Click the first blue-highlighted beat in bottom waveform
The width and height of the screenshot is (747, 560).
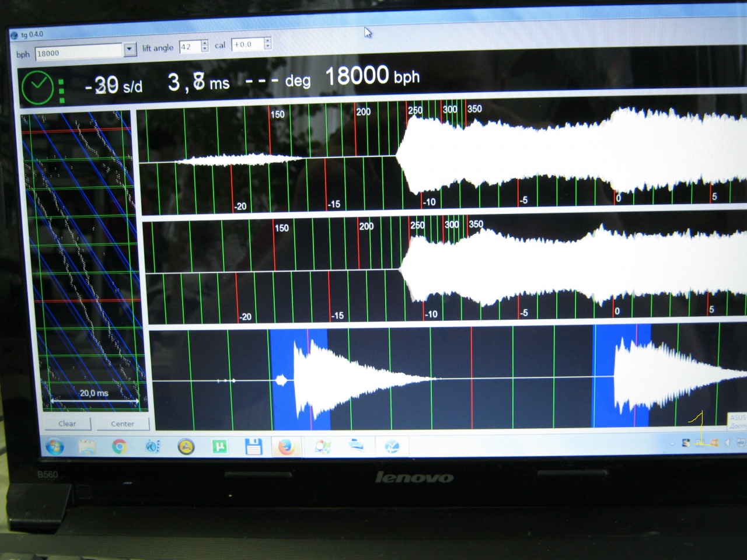tap(299, 379)
